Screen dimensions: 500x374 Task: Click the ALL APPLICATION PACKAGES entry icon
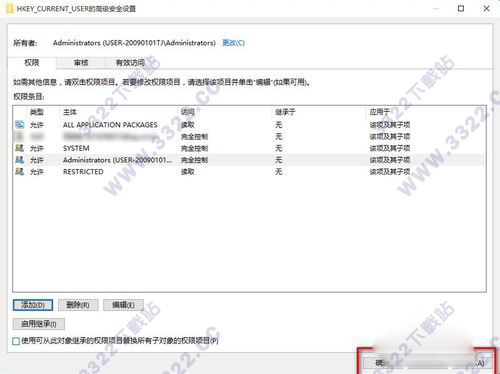click(x=19, y=125)
